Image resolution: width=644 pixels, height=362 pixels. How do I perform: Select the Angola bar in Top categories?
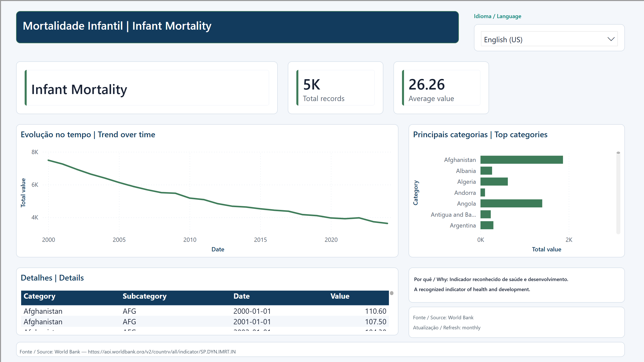[x=511, y=203]
